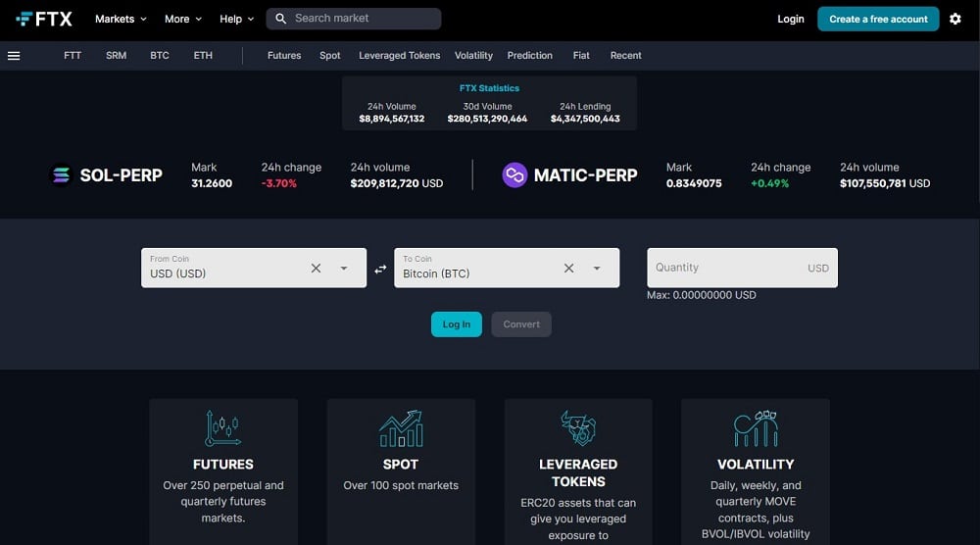
Task: Click the Convert button
Action: pos(521,324)
